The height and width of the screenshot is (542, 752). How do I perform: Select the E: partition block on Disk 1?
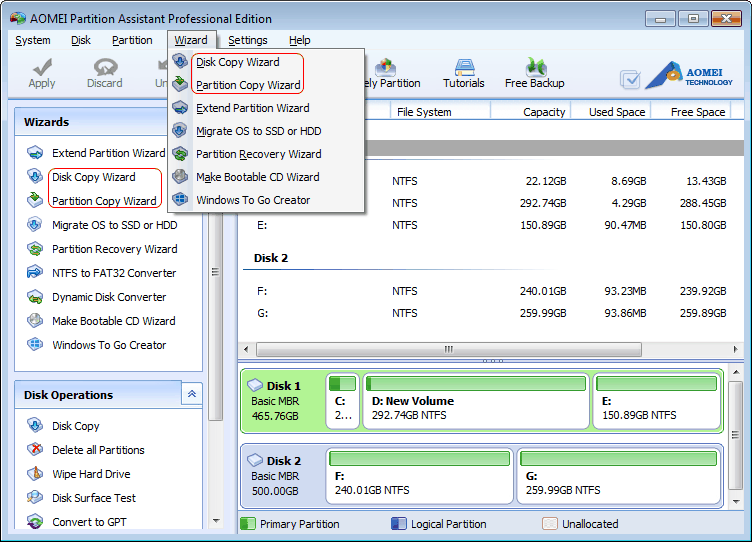coord(657,401)
